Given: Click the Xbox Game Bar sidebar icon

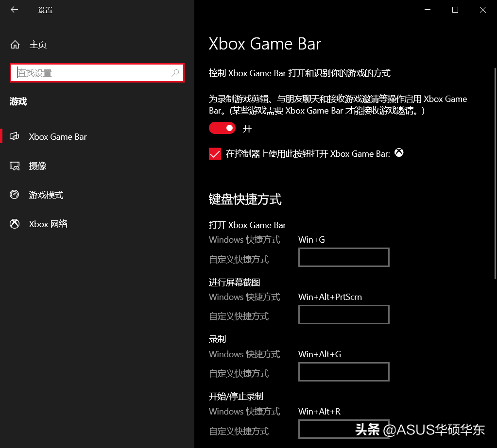Looking at the screenshot, I should coord(14,136).
